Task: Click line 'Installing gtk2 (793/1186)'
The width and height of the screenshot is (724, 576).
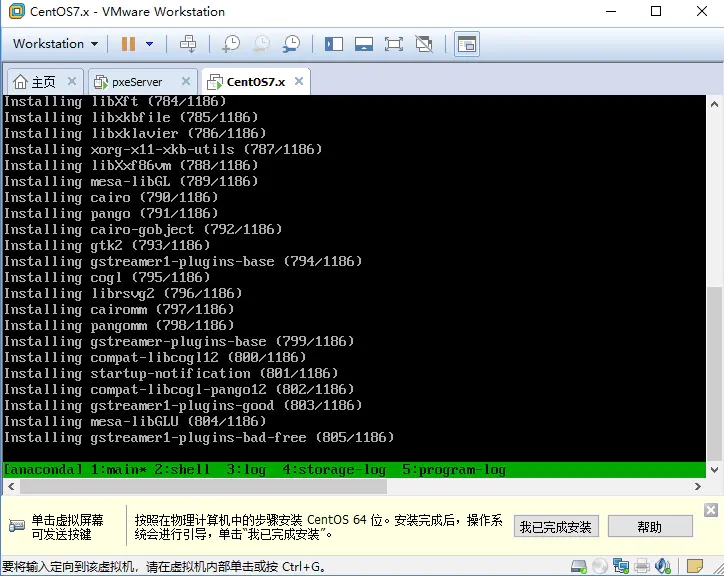Action: coord(107,246)
